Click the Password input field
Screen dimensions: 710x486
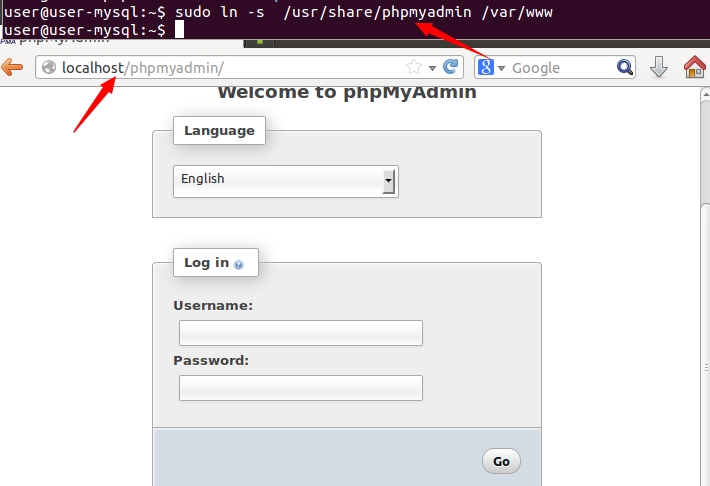[301, 388]
